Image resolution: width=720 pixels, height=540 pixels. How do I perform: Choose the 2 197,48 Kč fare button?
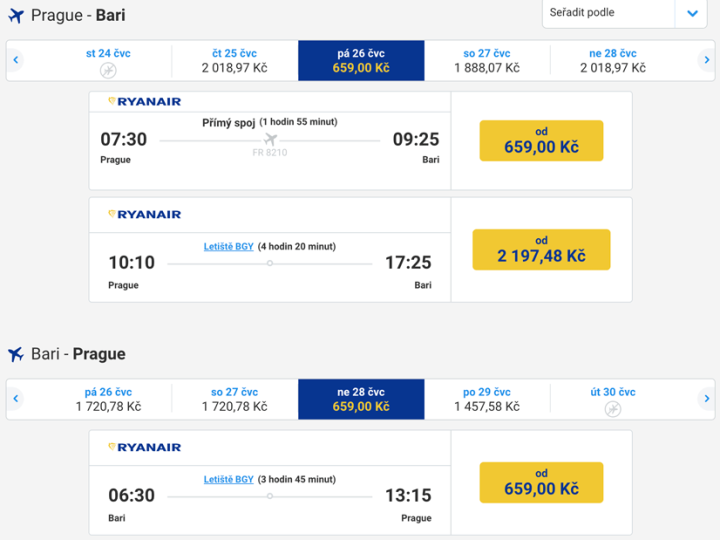coord(541,250)
